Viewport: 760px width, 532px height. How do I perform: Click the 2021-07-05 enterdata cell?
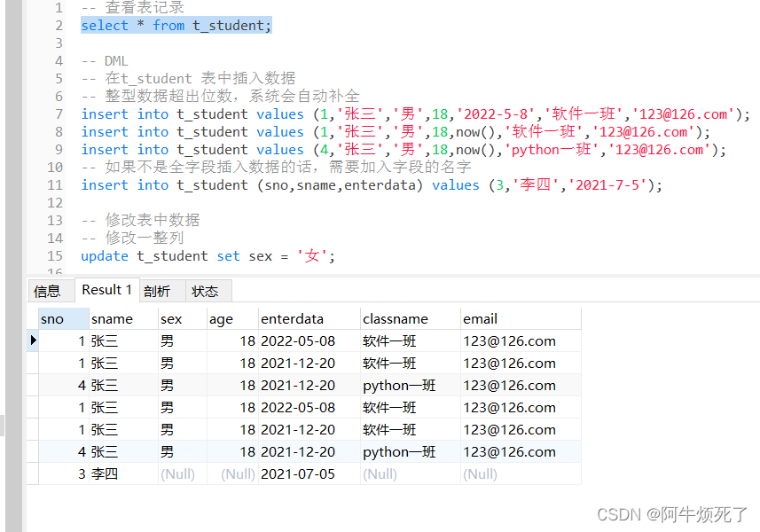point(309,473)
